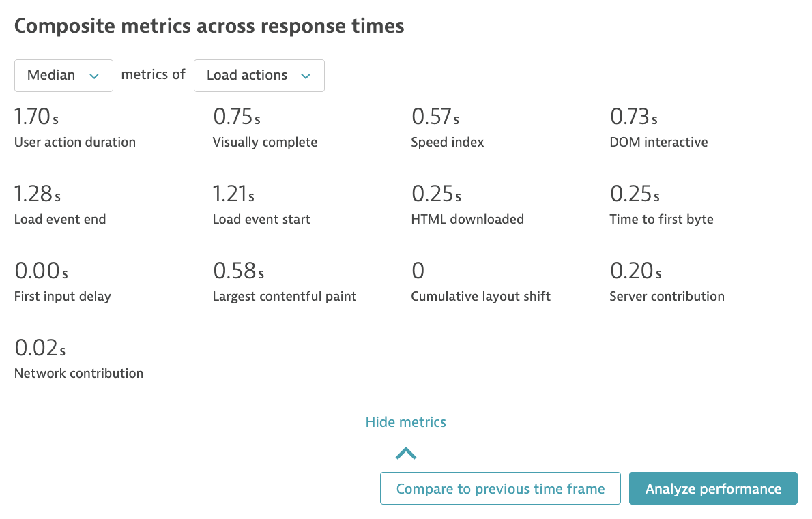The height and width of the screenshot is (519, 812).
Task: Select the Visually complete metric tile
Action: (265, 128)
